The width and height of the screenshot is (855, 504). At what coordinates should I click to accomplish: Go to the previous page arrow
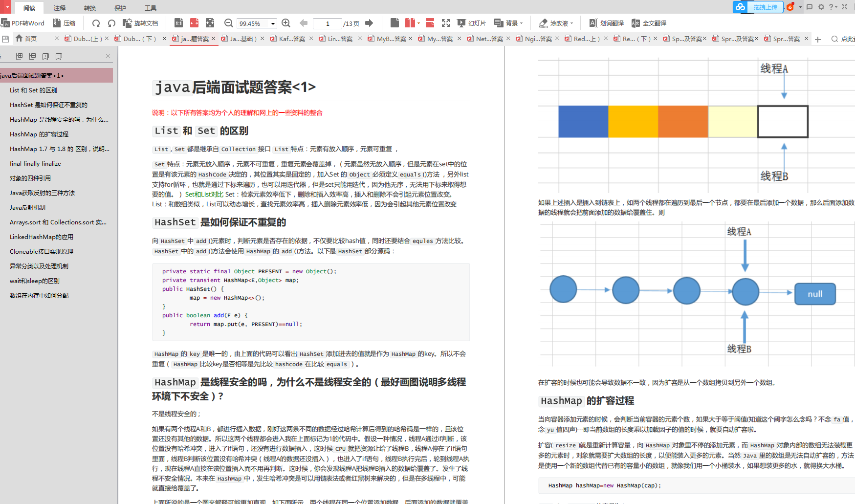tap(303, 23)
